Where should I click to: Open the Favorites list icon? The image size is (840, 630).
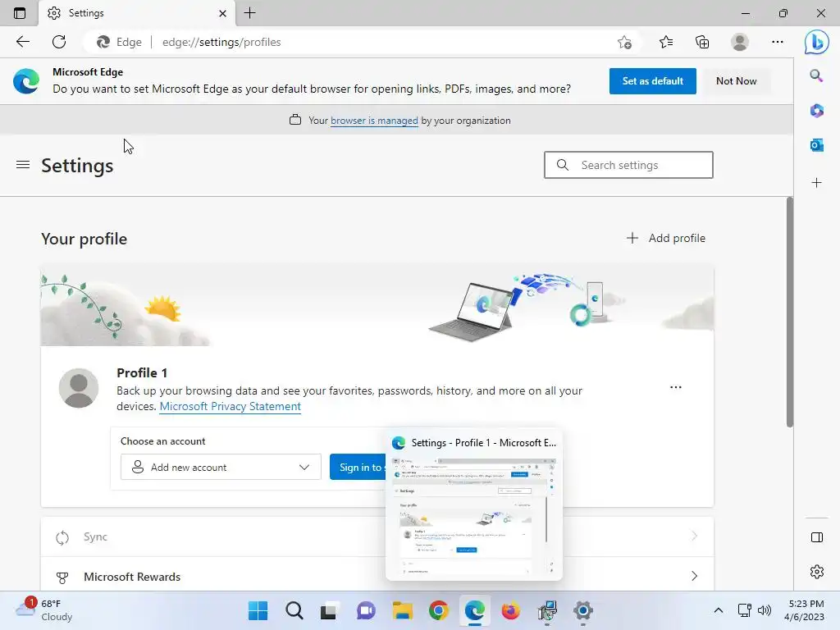pyautogui.click(x=666, y=42)
